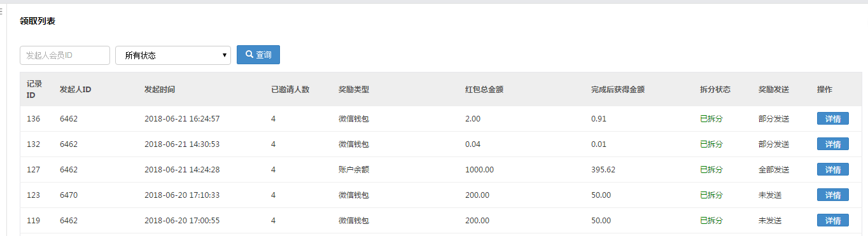Click the 发起时间 column header
This screenshot has width=868, height=236.
[x=160, y=90]
